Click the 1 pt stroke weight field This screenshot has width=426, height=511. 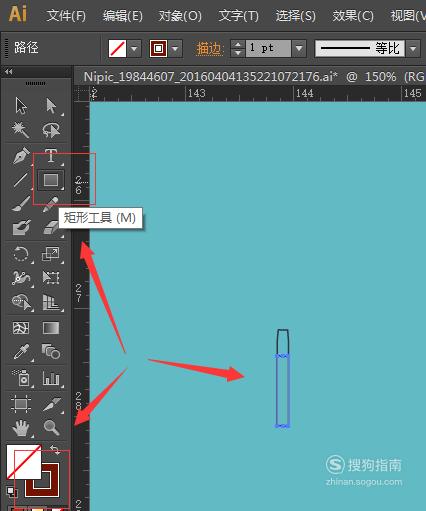[268, 49]
